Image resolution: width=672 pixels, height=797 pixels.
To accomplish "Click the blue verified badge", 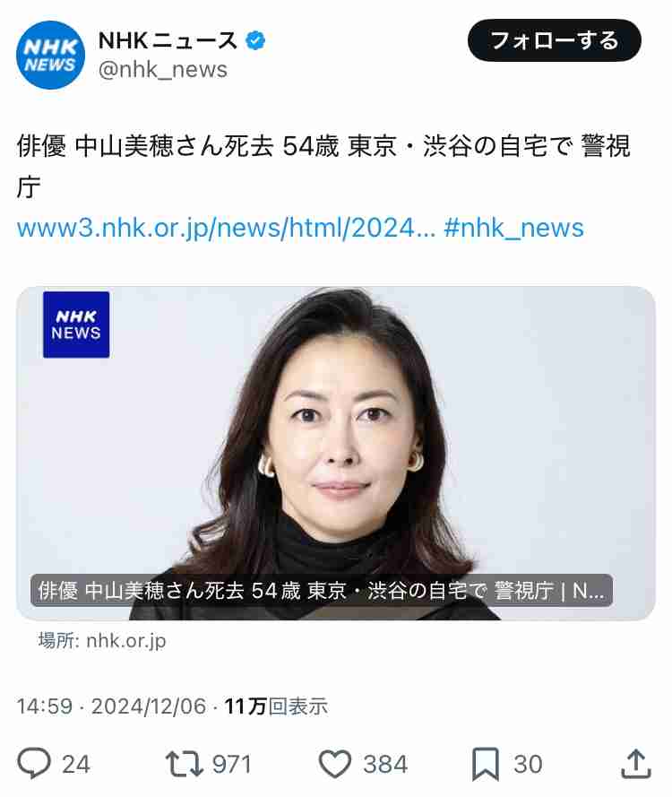I will (x=255, y=40).
